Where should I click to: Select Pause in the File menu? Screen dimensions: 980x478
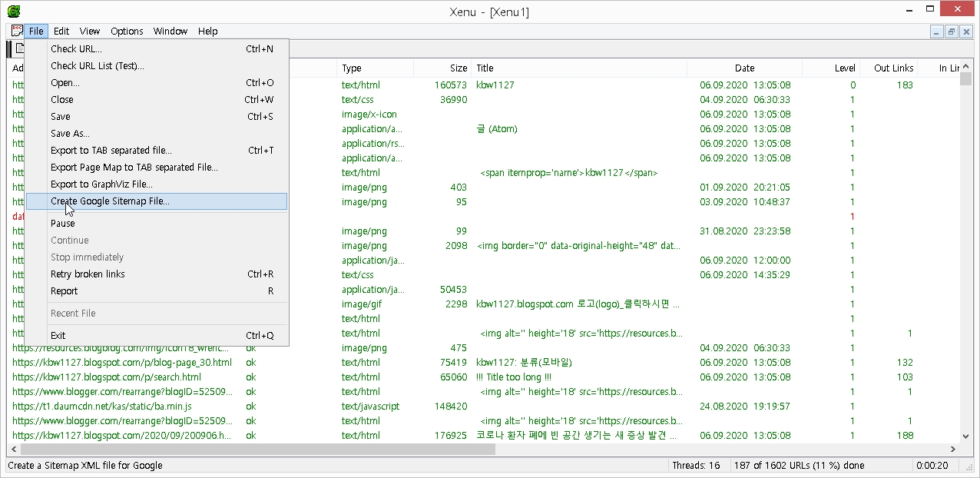click(157, 224)
